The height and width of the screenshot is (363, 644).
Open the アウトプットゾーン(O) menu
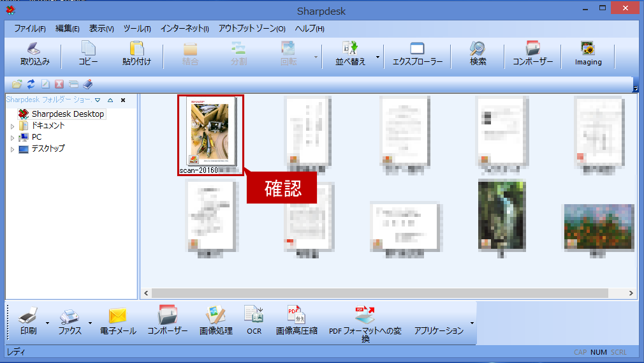point(252,28)
